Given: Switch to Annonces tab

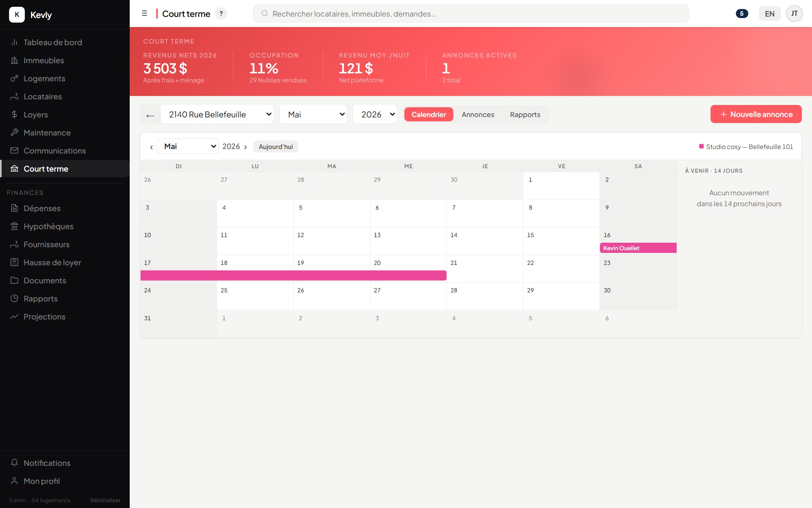Looking at the screenshot, I should 478,114.
